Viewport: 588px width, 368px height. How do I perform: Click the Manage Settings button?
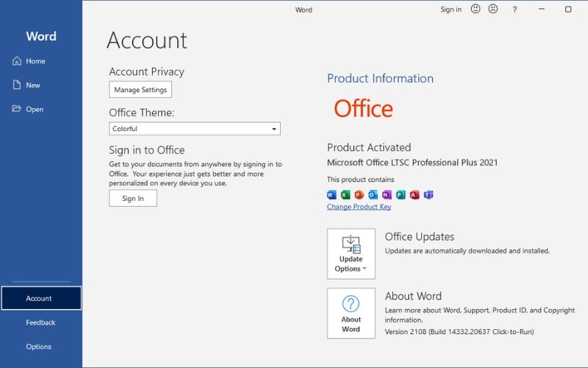pos(140,89)
